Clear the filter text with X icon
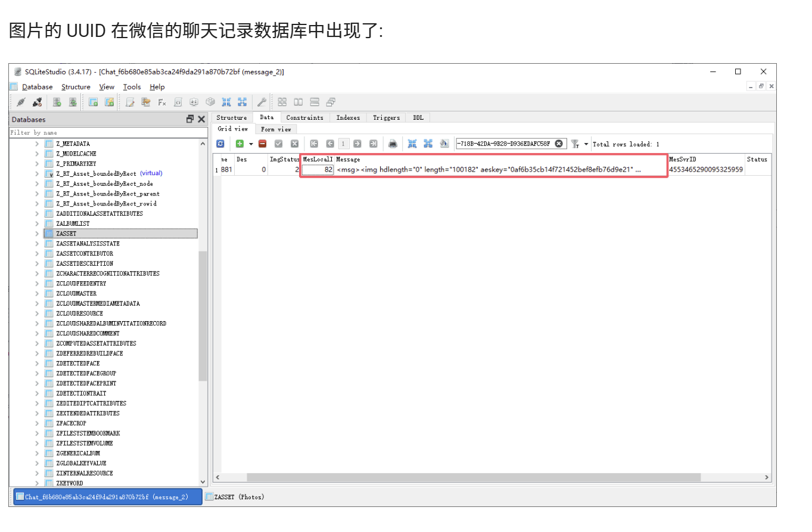Image resolution: width=812 pixels, height=532 pixels. point(559,144)
